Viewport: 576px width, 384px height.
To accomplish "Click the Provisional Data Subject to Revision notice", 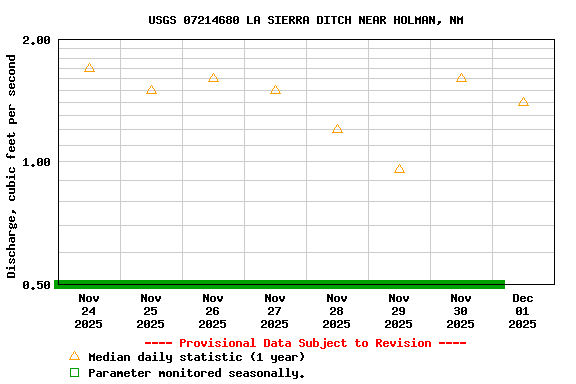I will click(x=305, y=343).
